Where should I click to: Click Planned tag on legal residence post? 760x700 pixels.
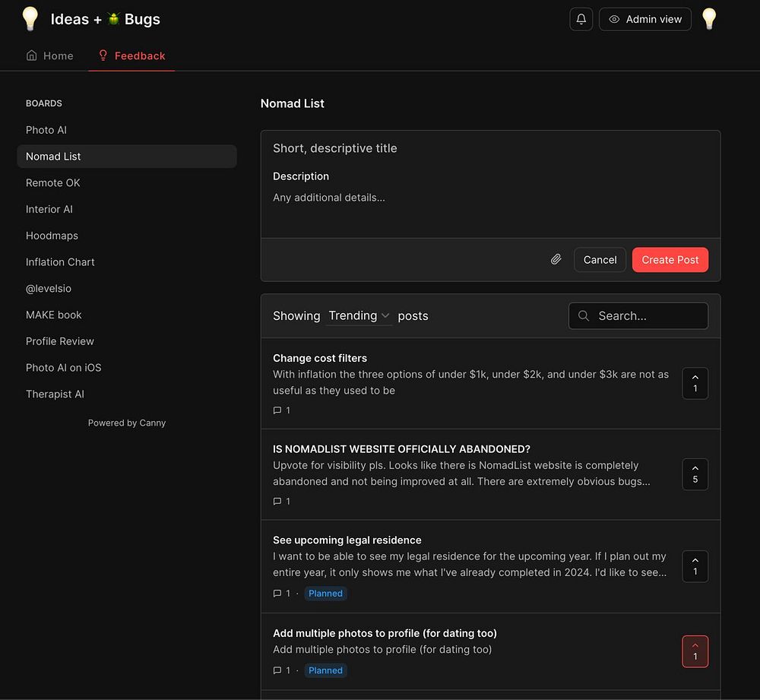[x=325, y=594]
